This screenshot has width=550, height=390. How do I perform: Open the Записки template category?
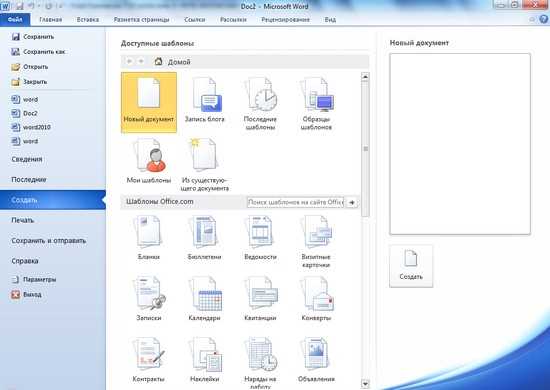click(x=149, y=299)
